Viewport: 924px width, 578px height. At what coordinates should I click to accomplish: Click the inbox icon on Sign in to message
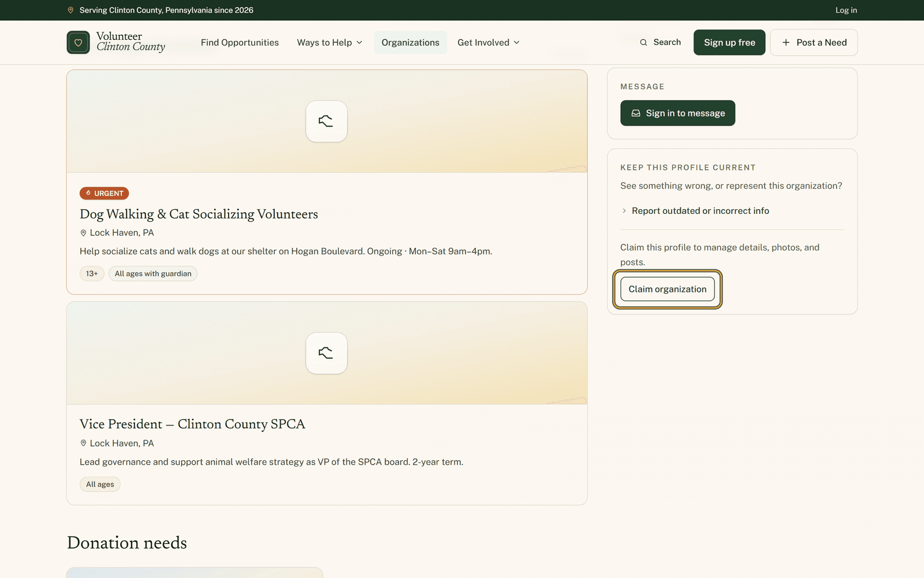(x=636, y=113)
